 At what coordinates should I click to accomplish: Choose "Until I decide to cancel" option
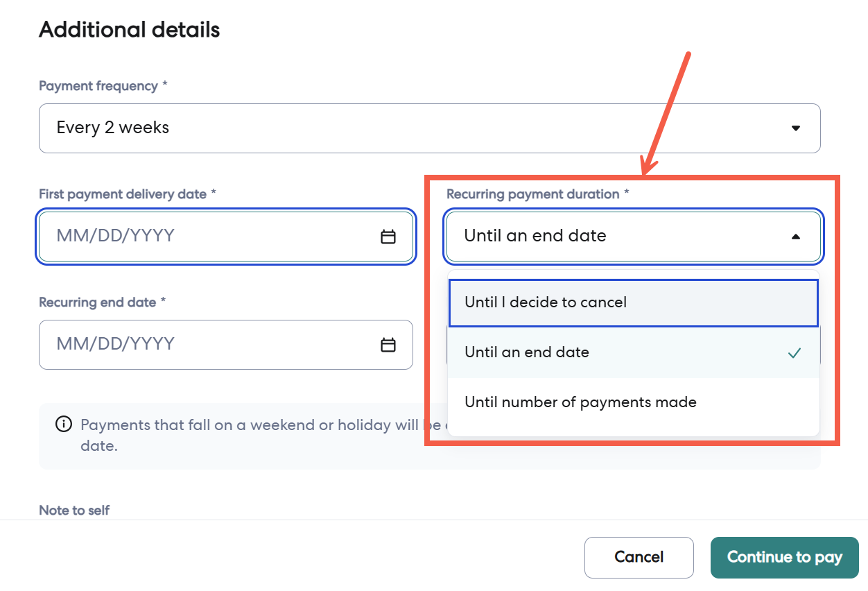546,302
